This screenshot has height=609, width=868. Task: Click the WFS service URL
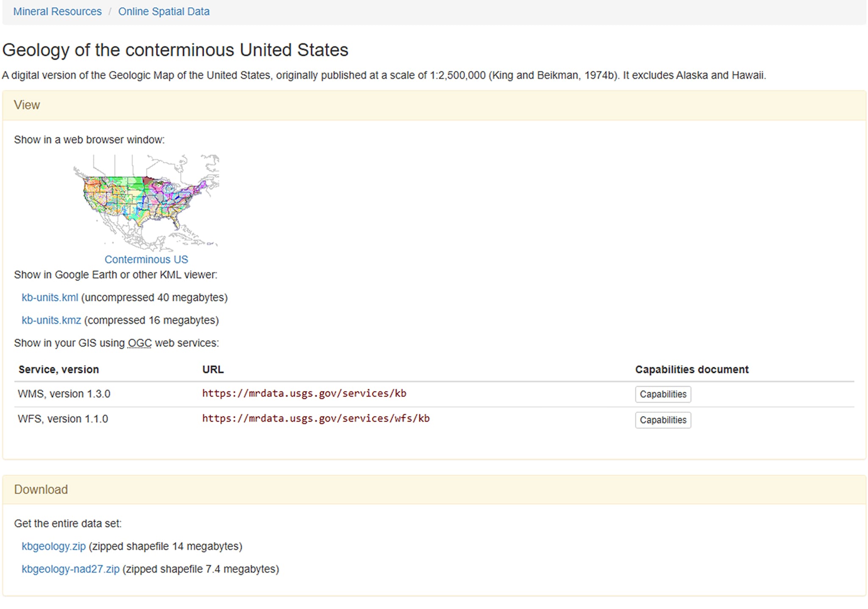[316, 419]
